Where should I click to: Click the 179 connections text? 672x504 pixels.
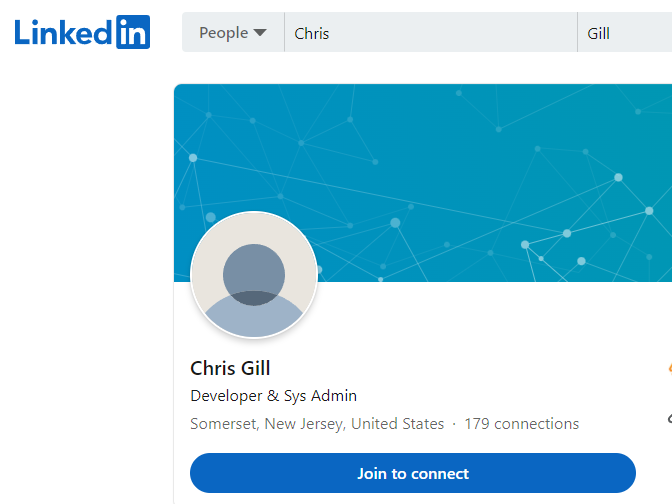522,423
